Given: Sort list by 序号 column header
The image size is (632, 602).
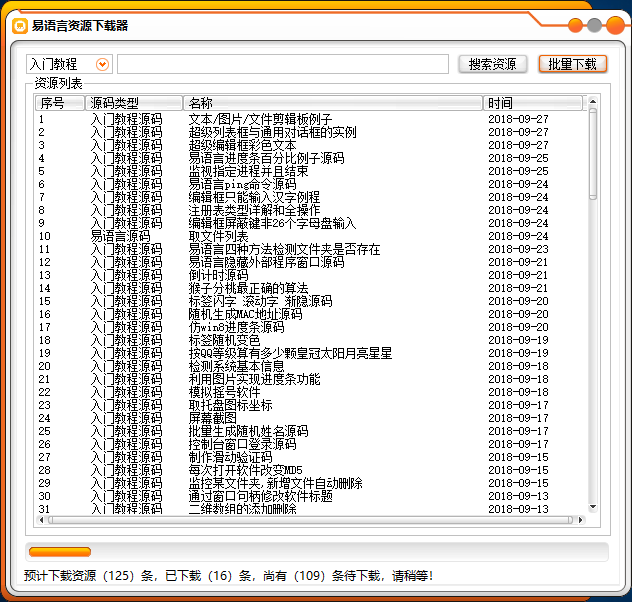Looking at the screenshot, I should (59, 103).
